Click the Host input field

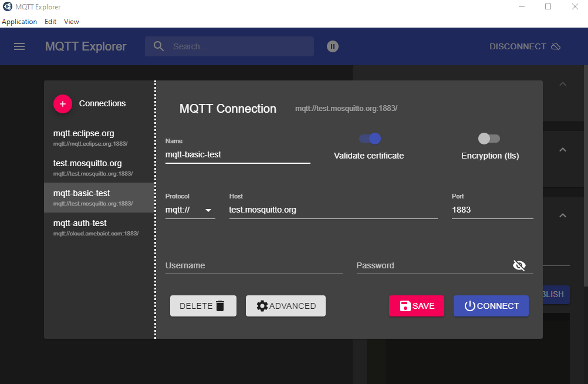[333, 210]
